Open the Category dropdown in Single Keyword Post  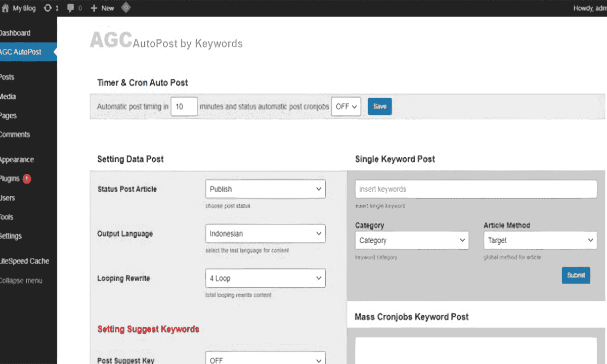point(412,241)
